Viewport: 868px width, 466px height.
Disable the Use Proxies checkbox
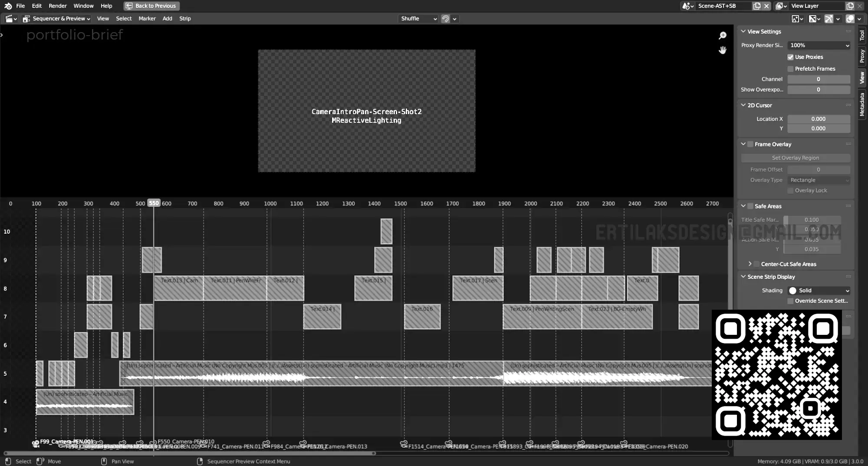pos(790,57)
